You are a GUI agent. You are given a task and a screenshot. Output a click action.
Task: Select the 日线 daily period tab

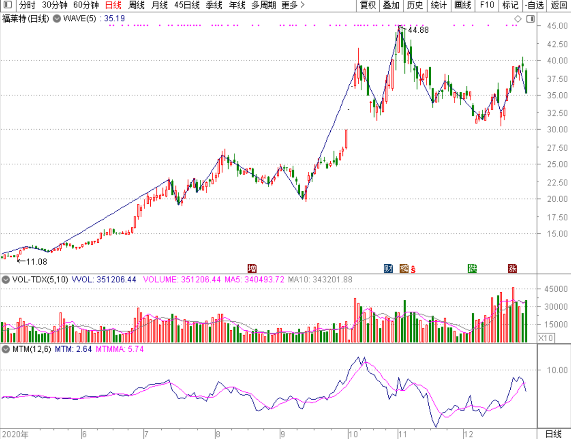tap(113, 5)
